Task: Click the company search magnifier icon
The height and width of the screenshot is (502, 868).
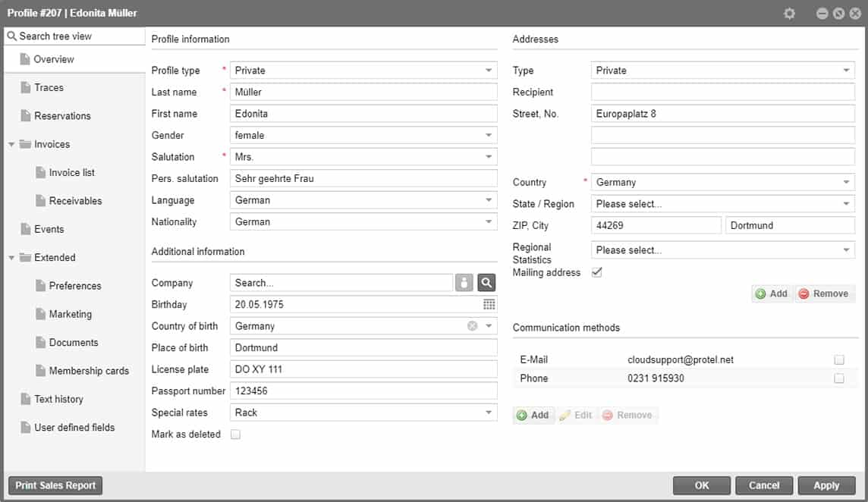Action: pos(486,283)
